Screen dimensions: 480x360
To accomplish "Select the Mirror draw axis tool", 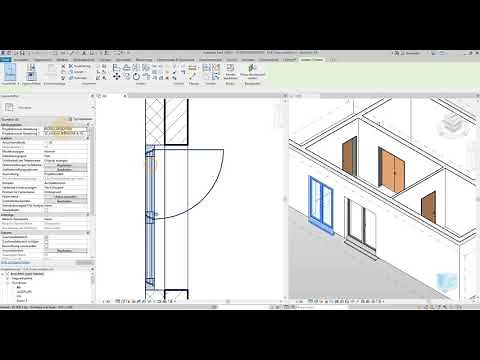I will 146,68.
